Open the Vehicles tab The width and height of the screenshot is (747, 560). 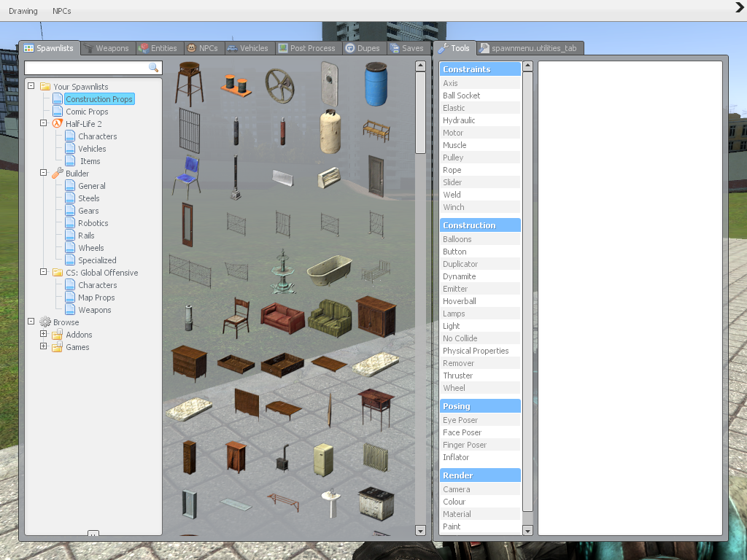(248, 48)
